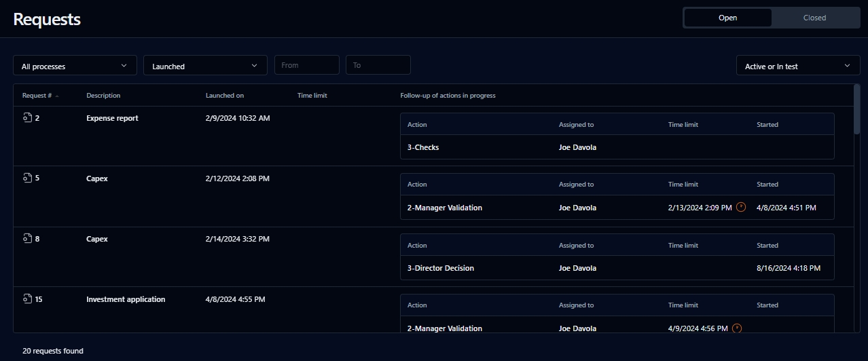Expand the All processes dropdown
The image size is (868, 361).
tap(75, 66)
